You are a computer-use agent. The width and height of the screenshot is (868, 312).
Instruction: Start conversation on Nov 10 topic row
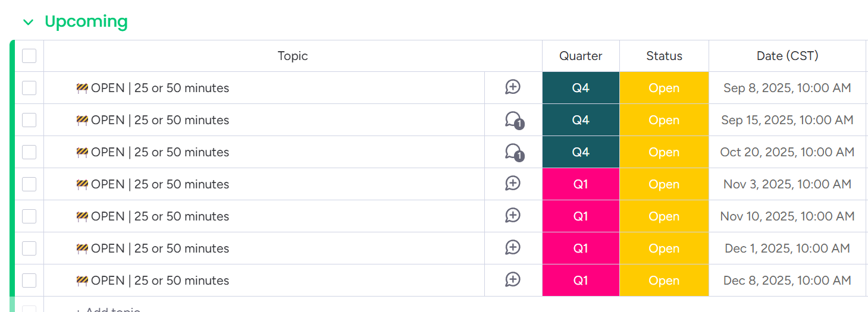click(x=513, y=216)
